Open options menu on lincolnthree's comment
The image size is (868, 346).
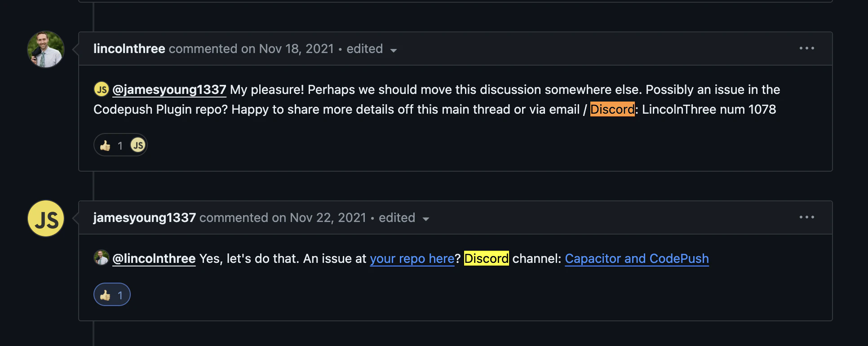tap(806, 48)
